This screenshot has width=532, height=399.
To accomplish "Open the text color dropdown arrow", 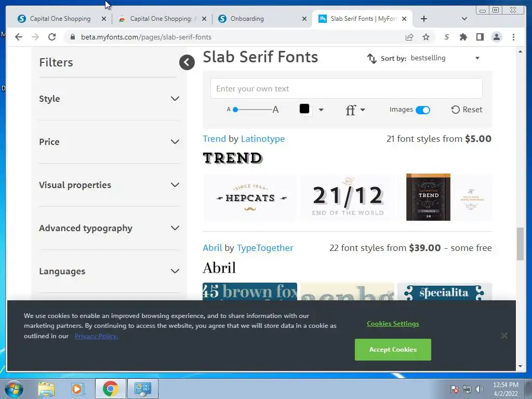I will point(321,110).
